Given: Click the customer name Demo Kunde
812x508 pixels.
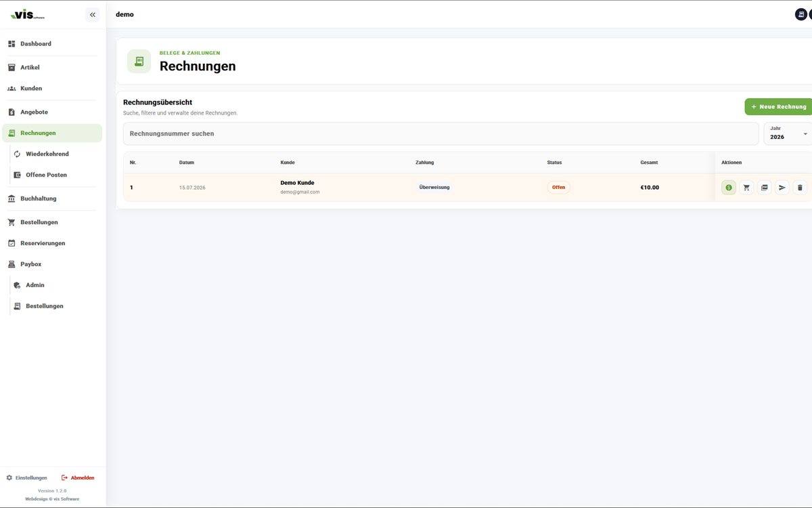Looking at the screenshot, I should click(x=298, y=183).
